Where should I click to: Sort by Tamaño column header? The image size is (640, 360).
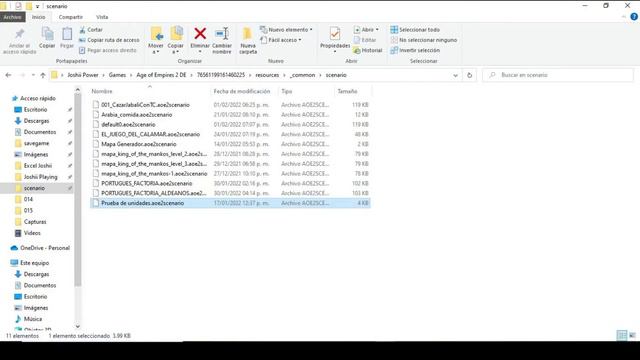click(x=347, y=91)
